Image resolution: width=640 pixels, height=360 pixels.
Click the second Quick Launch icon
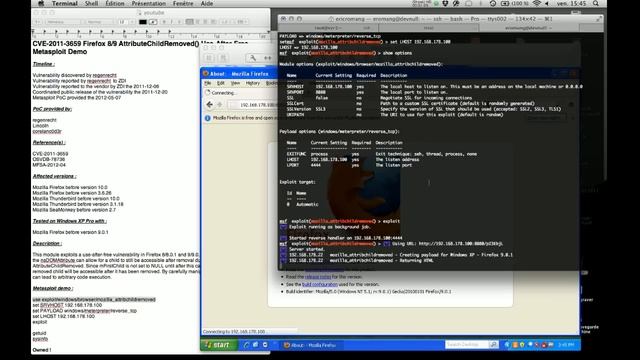[x=256, y=345]
